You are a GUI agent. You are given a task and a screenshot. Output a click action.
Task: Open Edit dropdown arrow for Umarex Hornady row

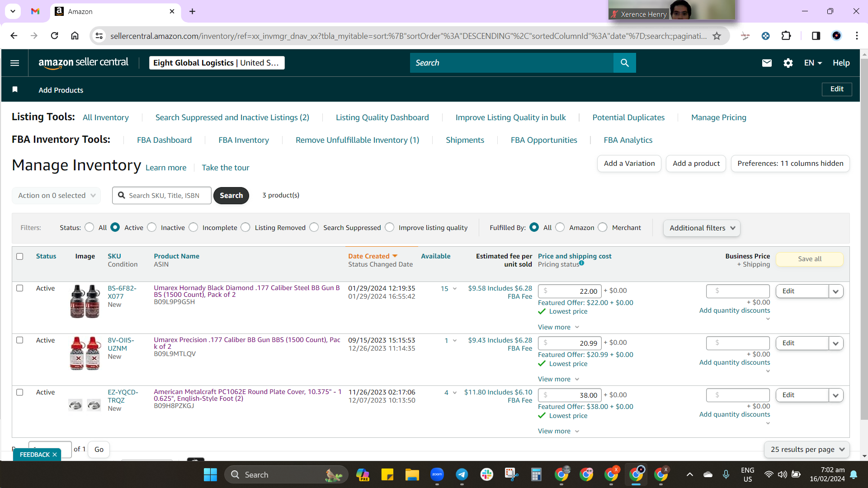pos(836,291)
